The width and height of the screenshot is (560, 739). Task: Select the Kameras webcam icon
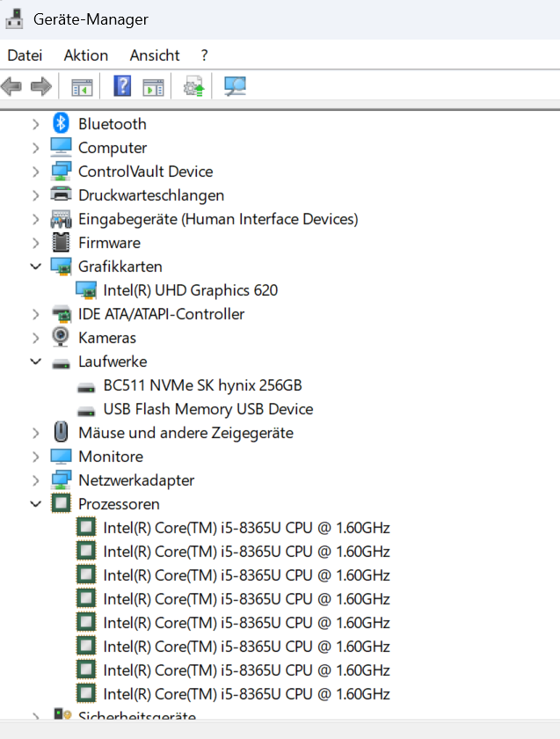point(61,337)
